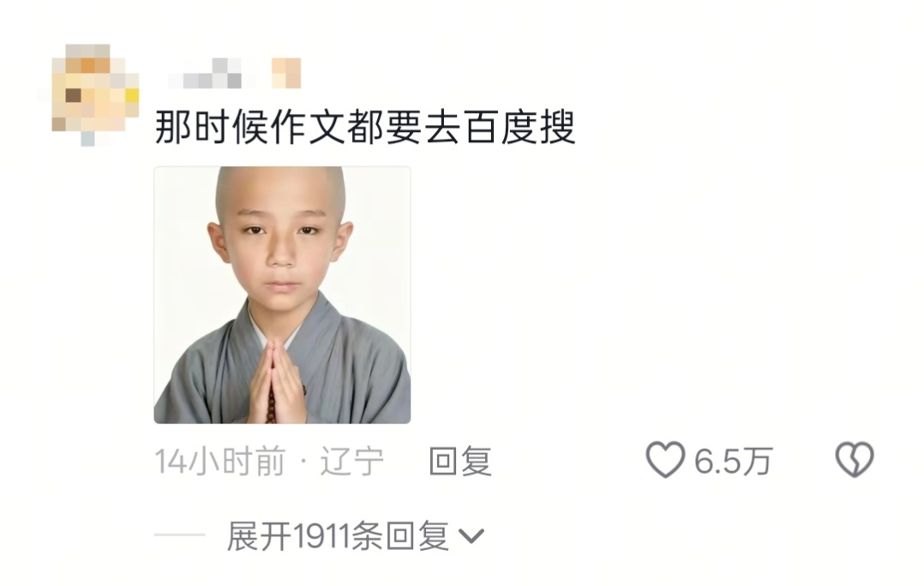Expand the 1911 replies thread
This screenshot has width=924, height=586.
(x=356, y=536)
